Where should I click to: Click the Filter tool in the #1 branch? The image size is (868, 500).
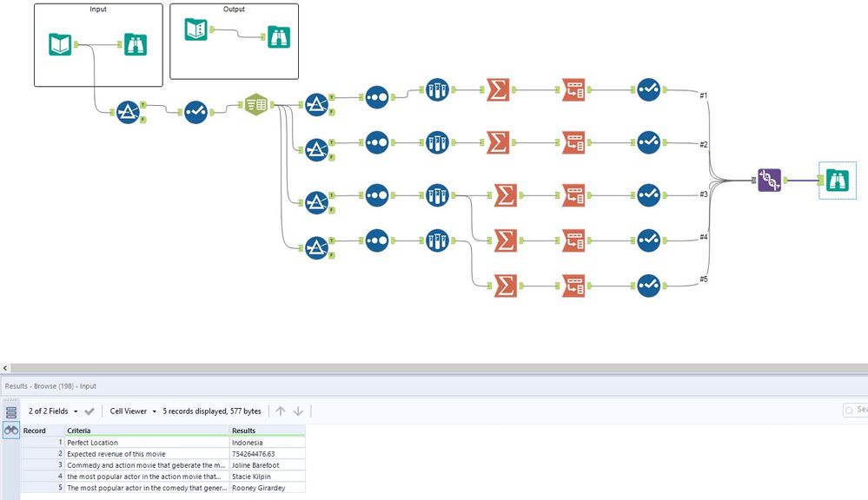[x=316, y=104]
